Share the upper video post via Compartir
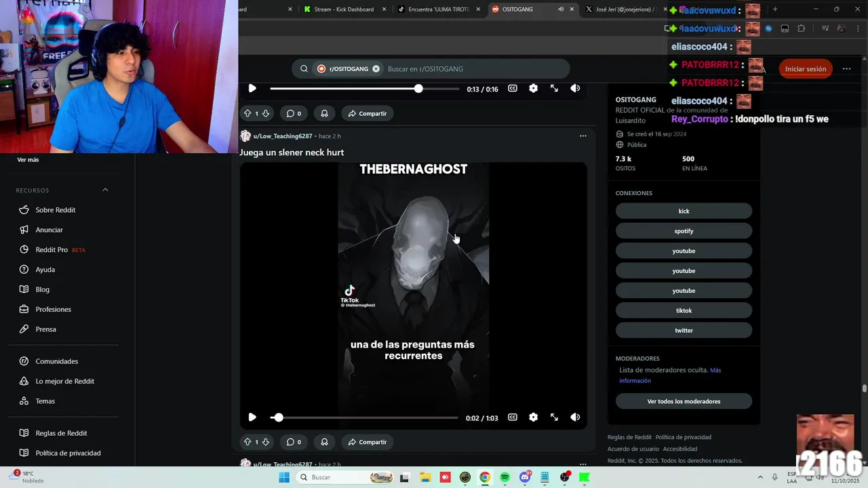Screen dimensions: 868x488 click(368, 113)
